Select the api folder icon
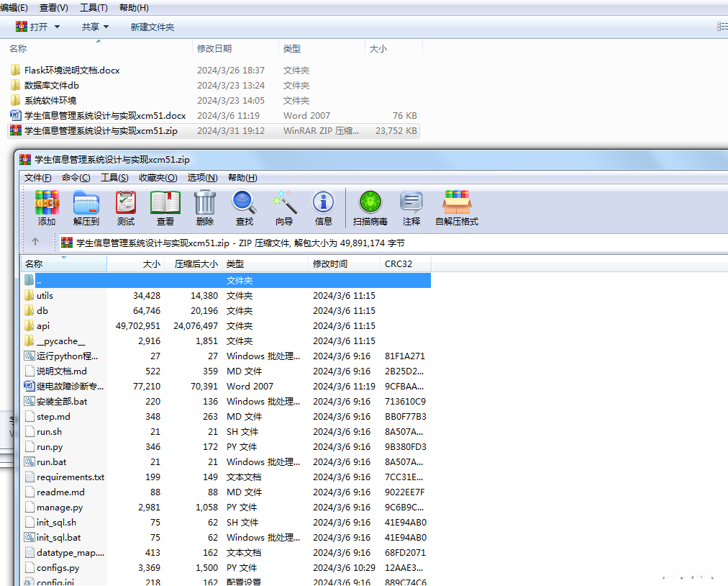Viewport: 728px width, 586px height. coord(29,326)
